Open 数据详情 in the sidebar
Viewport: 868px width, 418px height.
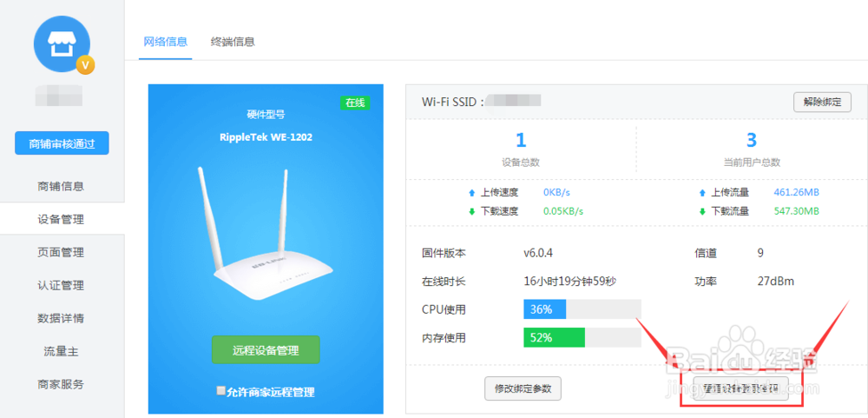pos(61,319)
